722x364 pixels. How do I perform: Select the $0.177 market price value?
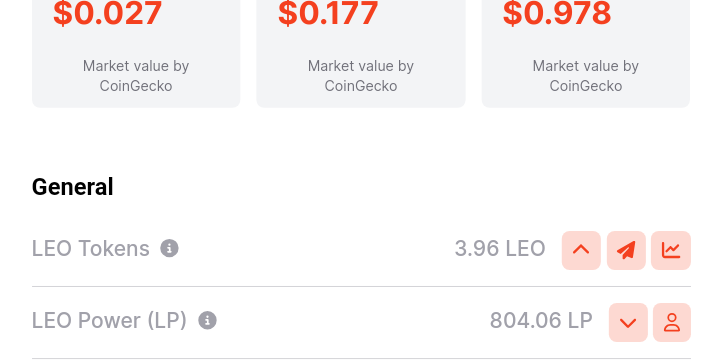tap(328, 13)
